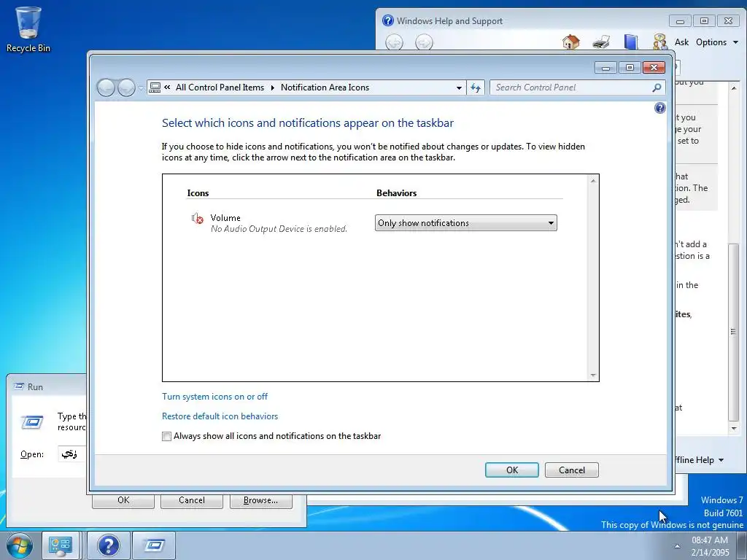747x560 pixels.
Task: Click the taskbar clock 08:47 AM
Action: (x=710, y=540)
